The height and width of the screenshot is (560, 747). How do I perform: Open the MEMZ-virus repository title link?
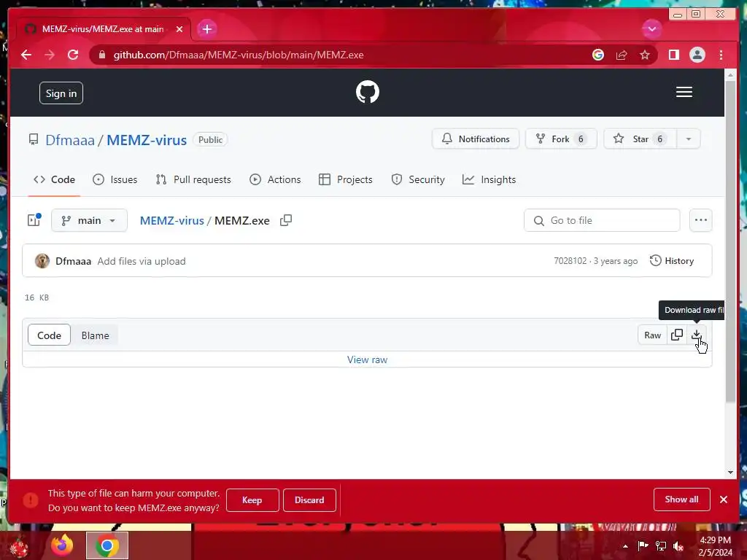147,140
